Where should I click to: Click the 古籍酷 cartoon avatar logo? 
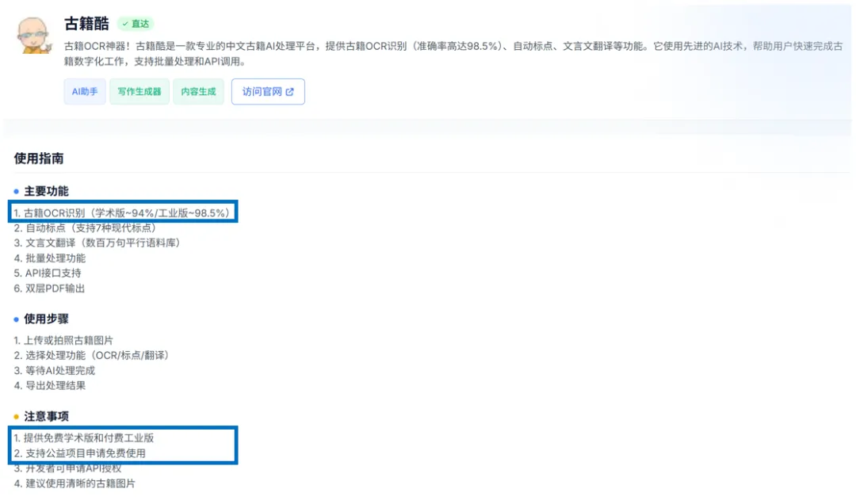[34, 36]
